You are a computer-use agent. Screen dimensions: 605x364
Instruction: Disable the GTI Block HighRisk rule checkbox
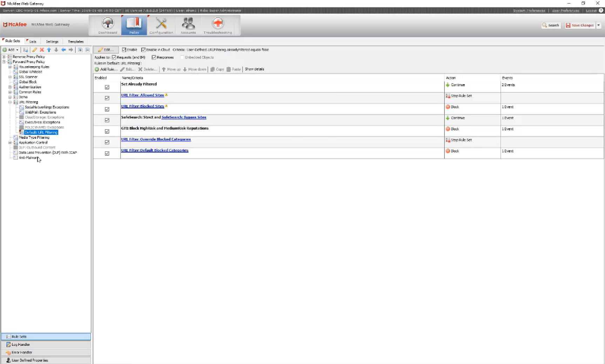pos(107,131)
